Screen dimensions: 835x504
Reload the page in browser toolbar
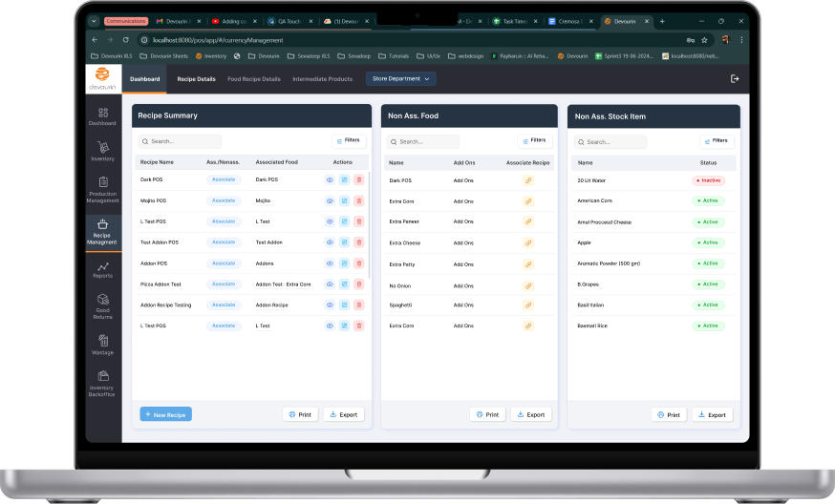pyautogui.click(x=126, y=40)
